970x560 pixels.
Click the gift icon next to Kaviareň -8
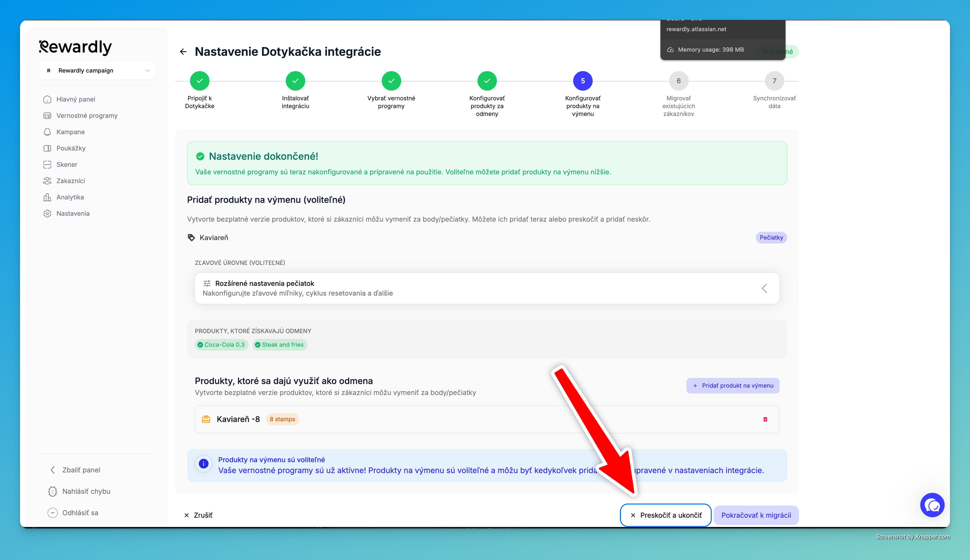(x=206, y=419)
